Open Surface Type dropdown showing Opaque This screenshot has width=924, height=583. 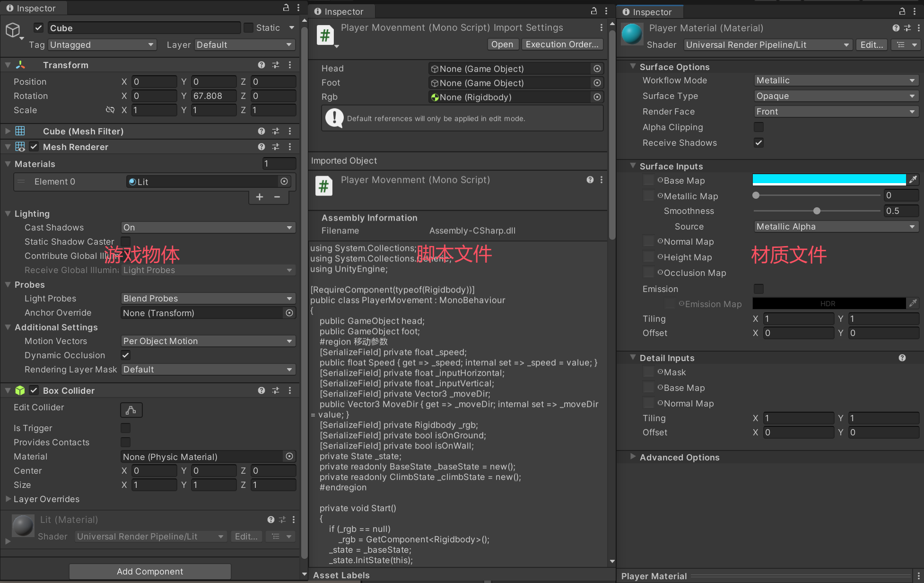836,96
